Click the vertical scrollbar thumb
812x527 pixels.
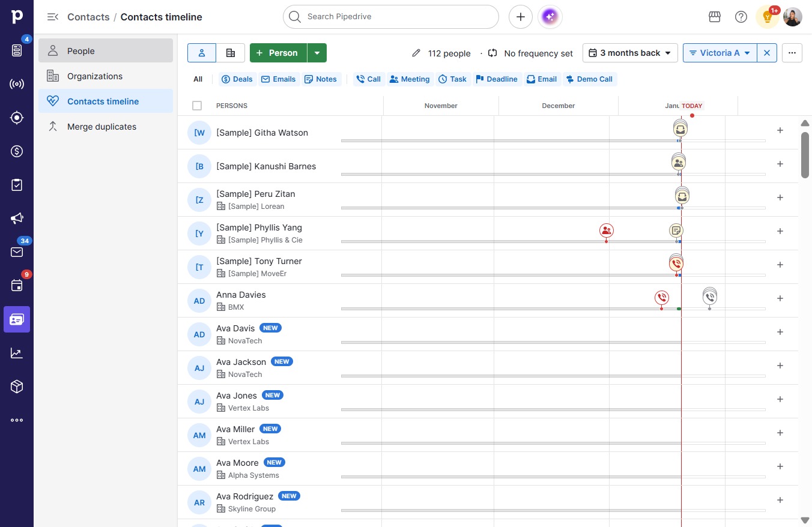(805, 154)
